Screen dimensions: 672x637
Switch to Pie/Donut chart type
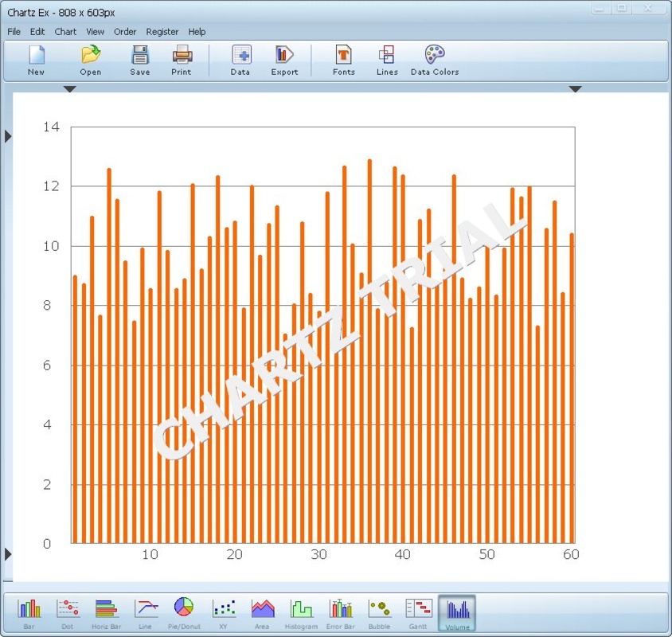[x=184, y=613]
